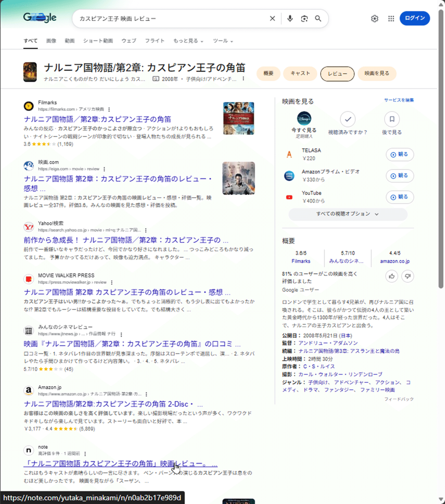The width and height of the screenshot is (445, 504).
Task: Open more options for みんなのシネマレビュー result
Action: (121, 334)
